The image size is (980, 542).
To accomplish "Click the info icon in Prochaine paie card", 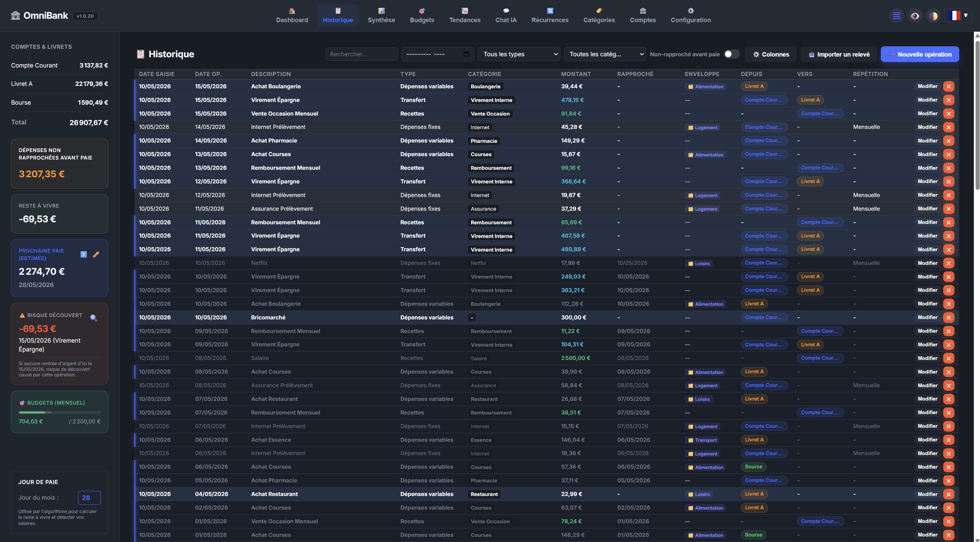I will coord(84,254).
